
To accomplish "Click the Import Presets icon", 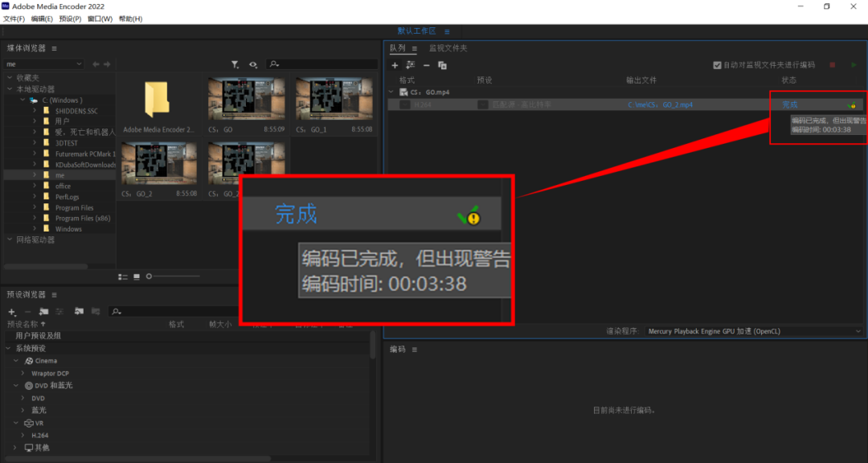I will pyautogui.click(x=79, y=312).
